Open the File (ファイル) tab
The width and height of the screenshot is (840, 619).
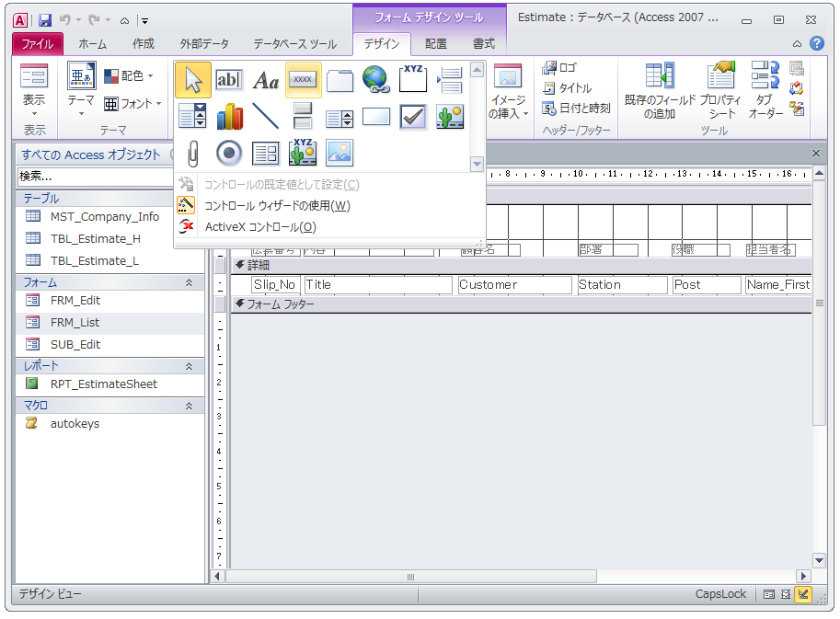37,44
